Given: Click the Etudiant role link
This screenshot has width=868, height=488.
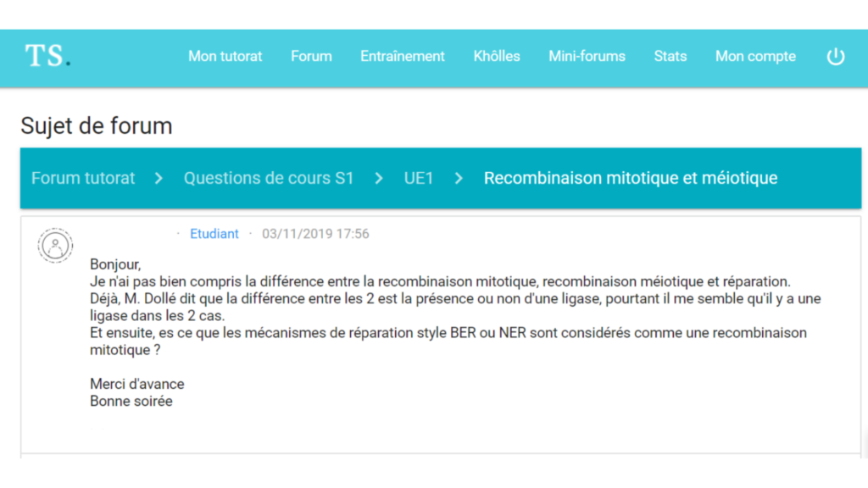Looking at the screenshot, I should coord(214,234).
